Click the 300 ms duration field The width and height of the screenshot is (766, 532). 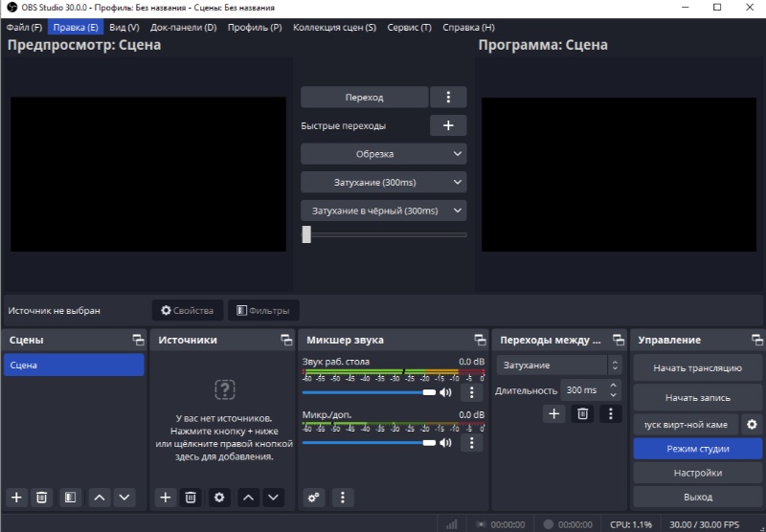click(x=584, y=390)
